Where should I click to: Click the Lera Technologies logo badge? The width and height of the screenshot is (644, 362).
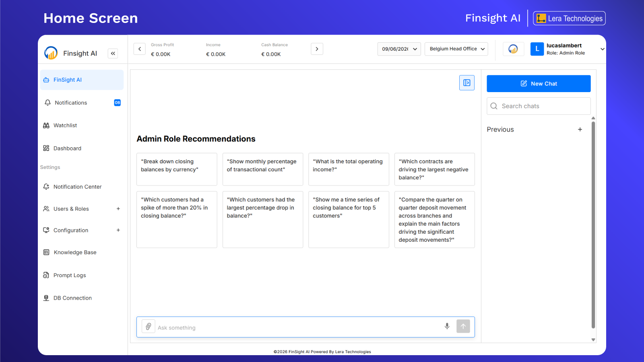tap(570, 18)
